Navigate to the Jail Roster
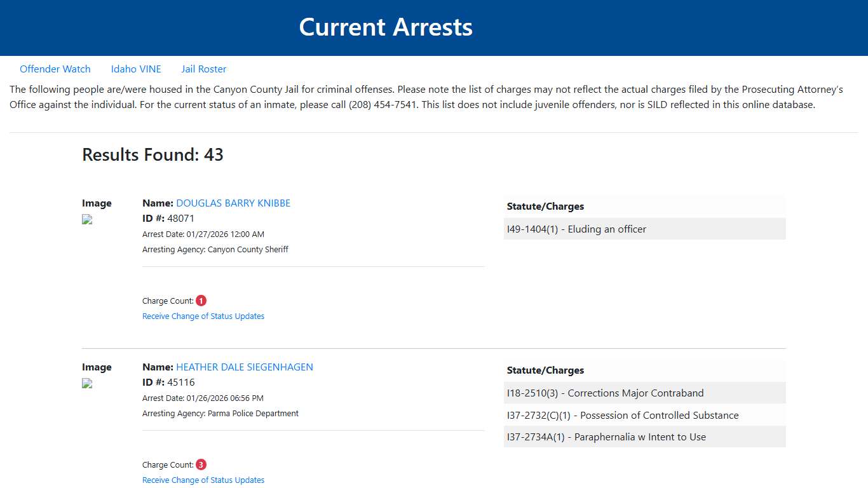Screen dimensions: 868x488 (x=203, y=69)
